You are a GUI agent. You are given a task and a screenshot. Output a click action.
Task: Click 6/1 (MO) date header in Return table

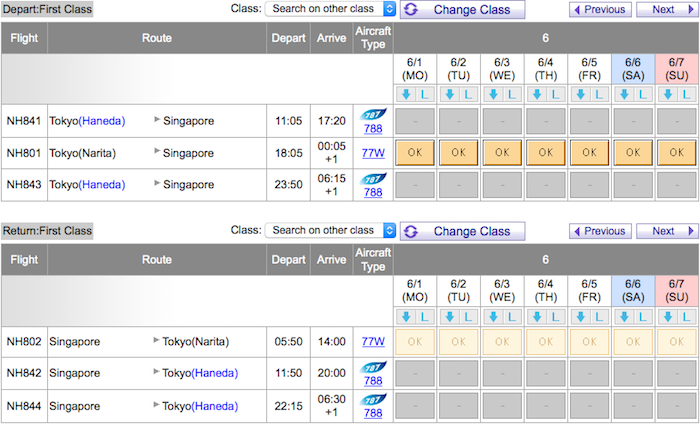coord(415,291)
